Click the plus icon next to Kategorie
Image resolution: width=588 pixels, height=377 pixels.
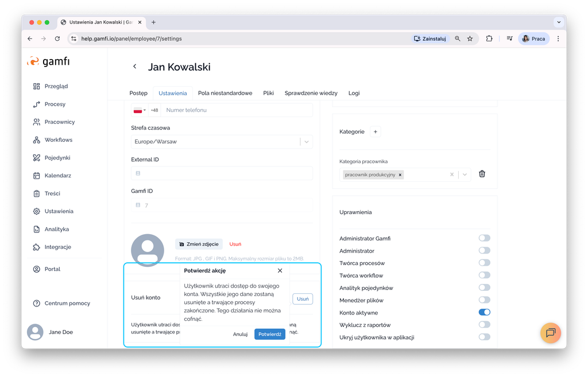(376, 131)
